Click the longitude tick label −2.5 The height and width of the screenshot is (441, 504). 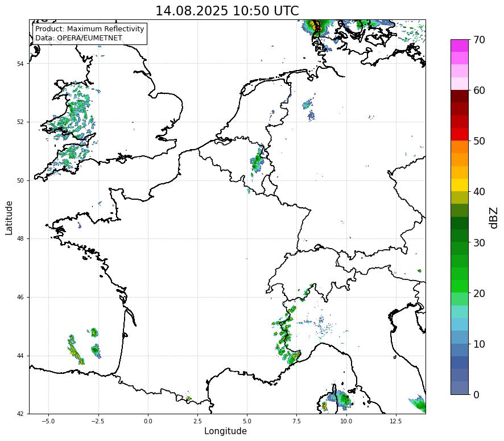pos(98,422)
